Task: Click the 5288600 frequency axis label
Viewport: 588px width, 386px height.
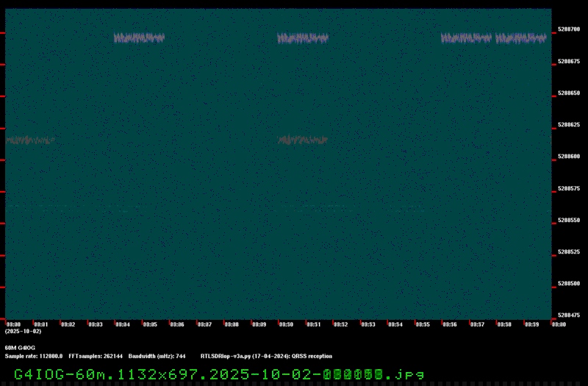Action: tap(569, 157)
